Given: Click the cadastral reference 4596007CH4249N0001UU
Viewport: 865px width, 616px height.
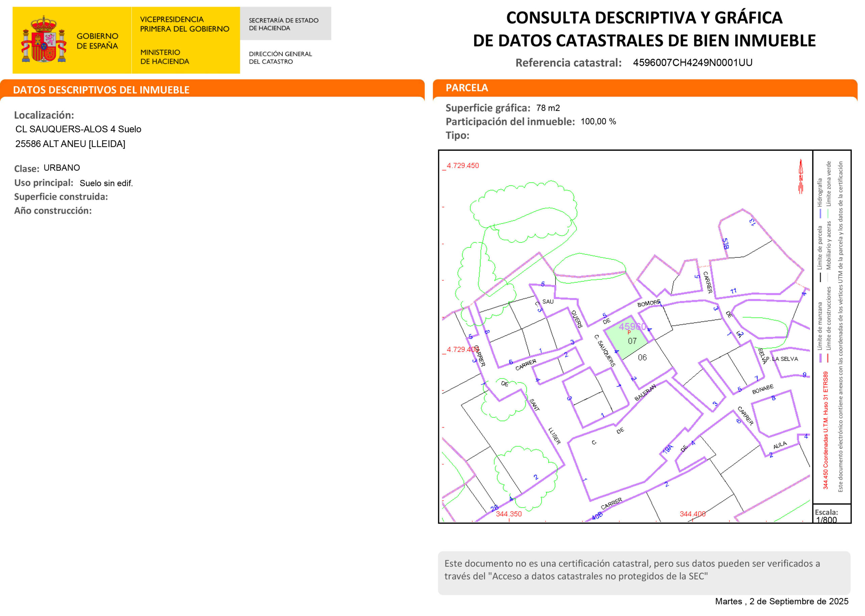Looking at the screenshot, I should 692,63.
